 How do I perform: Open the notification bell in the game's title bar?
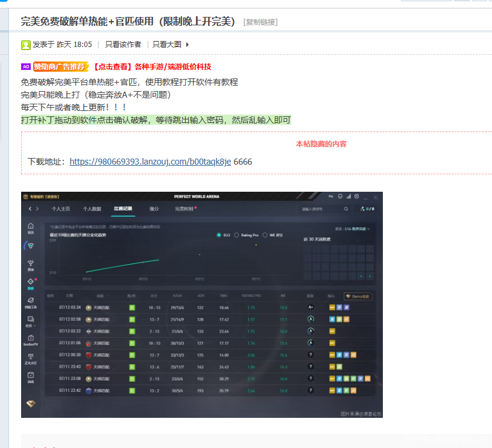(x=339, y=196)
